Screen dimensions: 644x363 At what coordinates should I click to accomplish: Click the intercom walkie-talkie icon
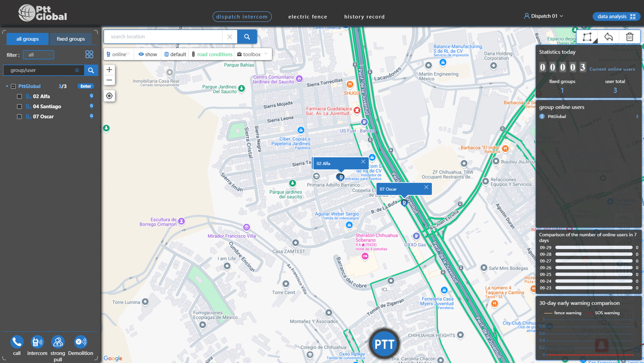pos(37,342)
